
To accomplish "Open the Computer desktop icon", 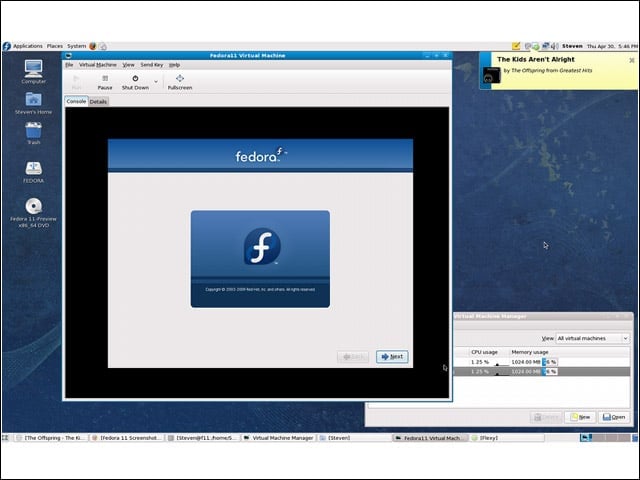I will point(33,72).
